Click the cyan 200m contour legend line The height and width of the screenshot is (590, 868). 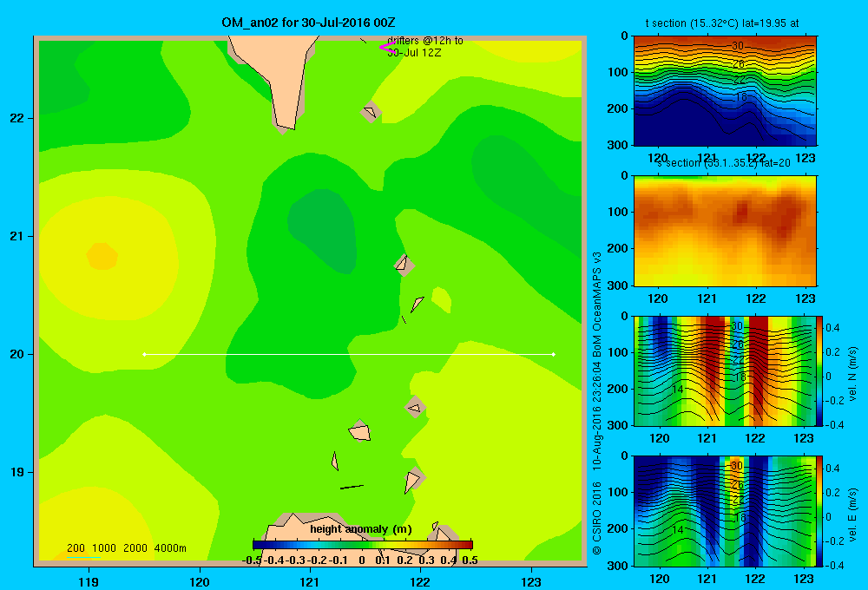(x=83, y=557)
